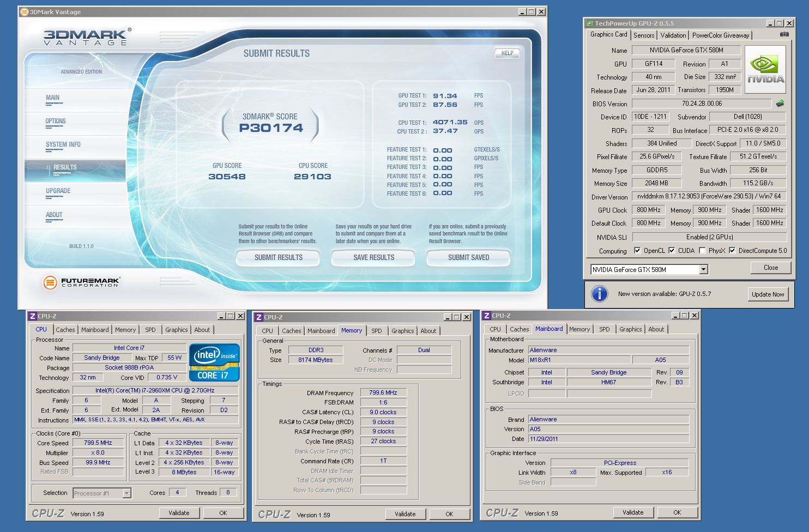Click the Futuremark Corporation logo
Screen dimensions: 809x532
pos(82,282)
